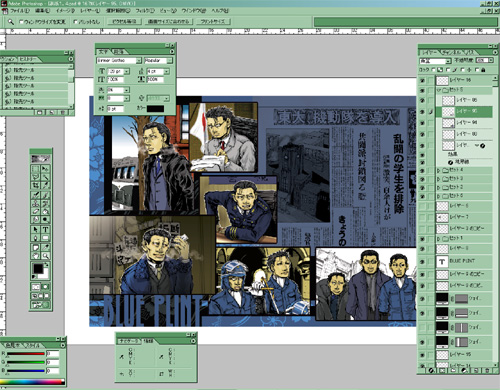Select the Eraser tool
Image resolution: width=500 pixels, height=390 pixels.
[36, 212]
